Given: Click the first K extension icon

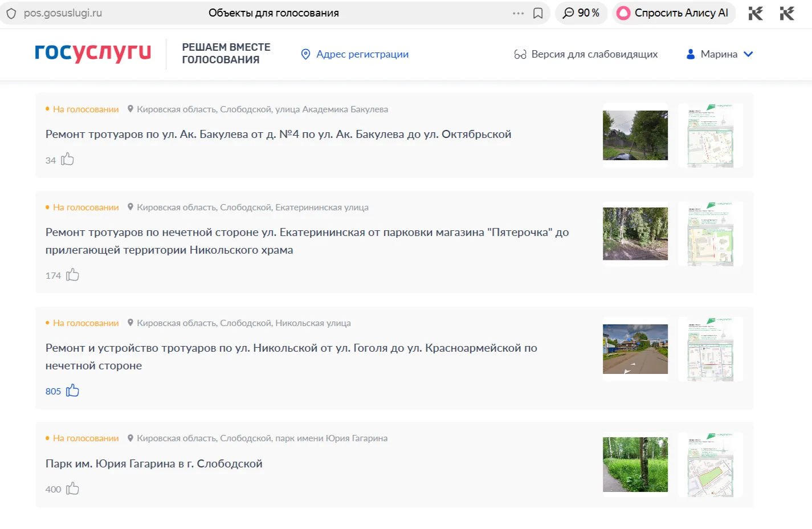Looking at the screenshot, I should 756,13.
